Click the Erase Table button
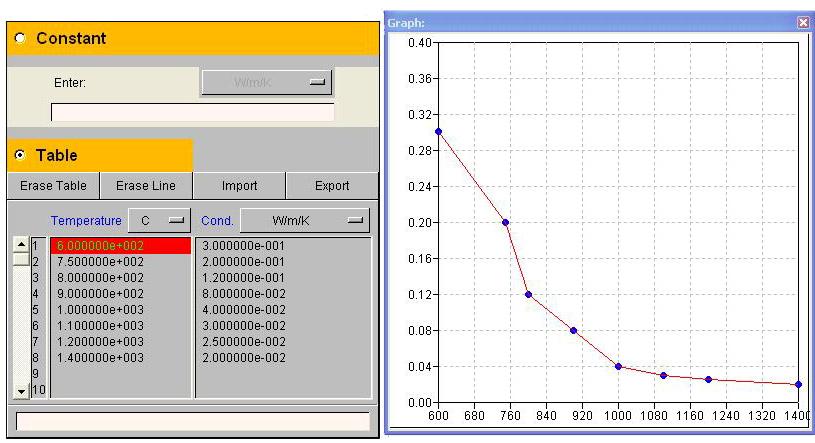This screenshot has height=443, width=815. 53,186
